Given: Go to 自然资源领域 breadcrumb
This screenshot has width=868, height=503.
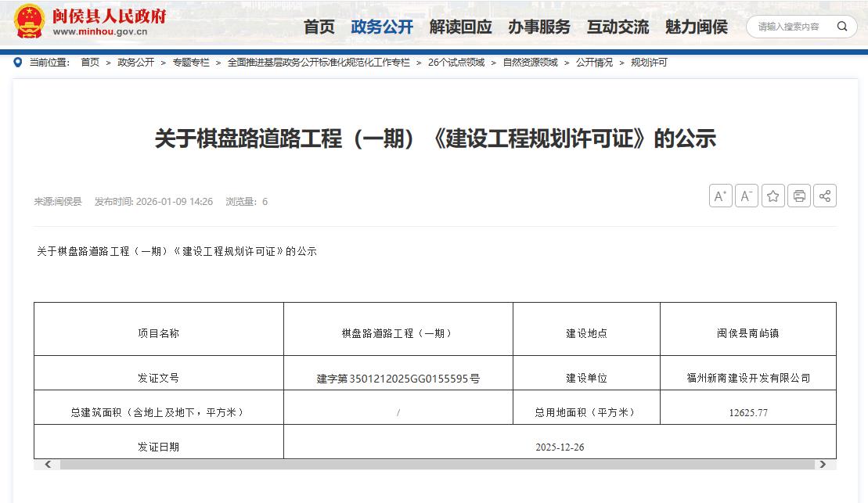Looking at the screenshot, I should (530, 63).
